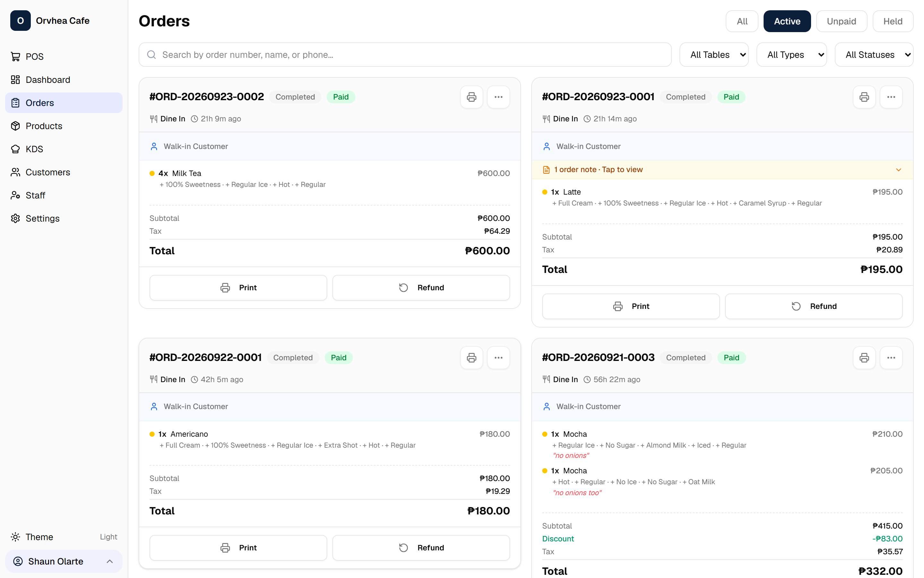This screenshot has height=578, width=924.
Task: Open the All Statuses dropdown
Action: pos(874,55)
